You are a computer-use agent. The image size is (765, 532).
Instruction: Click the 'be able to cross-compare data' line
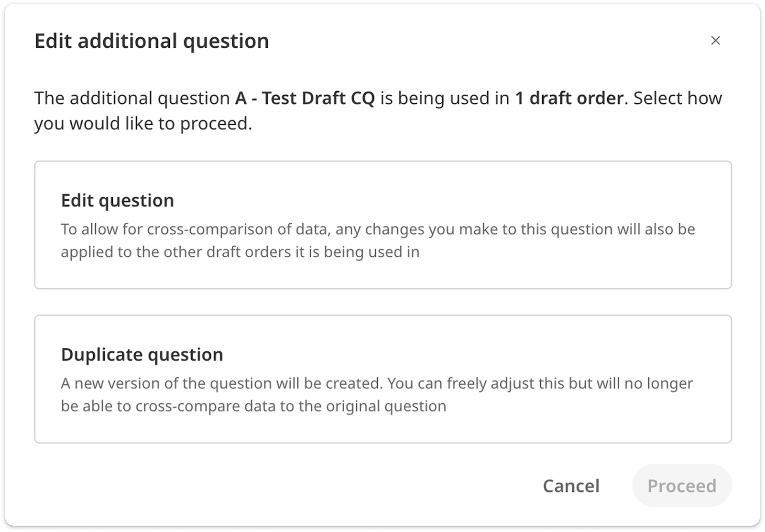[x=253, y=406]
